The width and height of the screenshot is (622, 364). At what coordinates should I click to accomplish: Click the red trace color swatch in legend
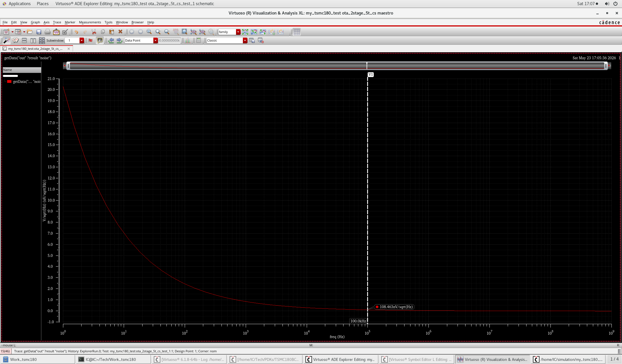tap(9, 82)
